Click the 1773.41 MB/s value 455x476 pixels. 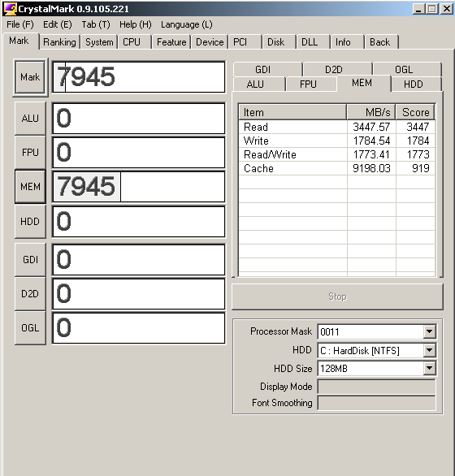tap(371, 154)
